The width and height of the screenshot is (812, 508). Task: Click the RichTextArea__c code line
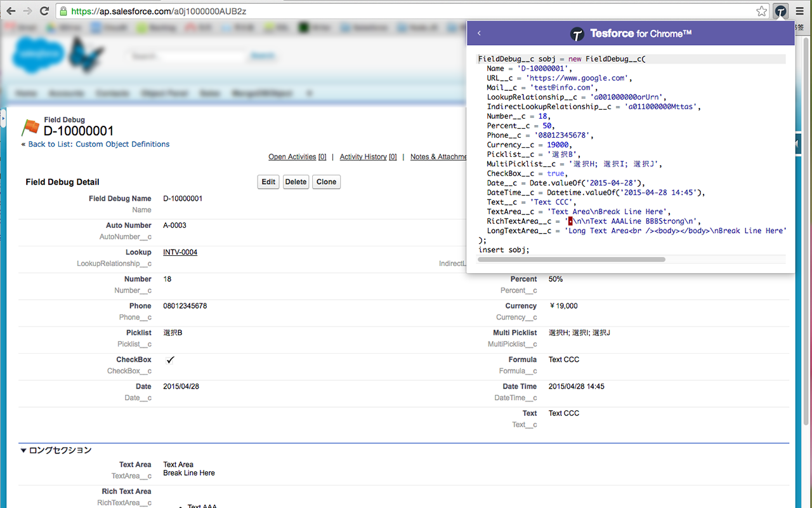[594, 221]
